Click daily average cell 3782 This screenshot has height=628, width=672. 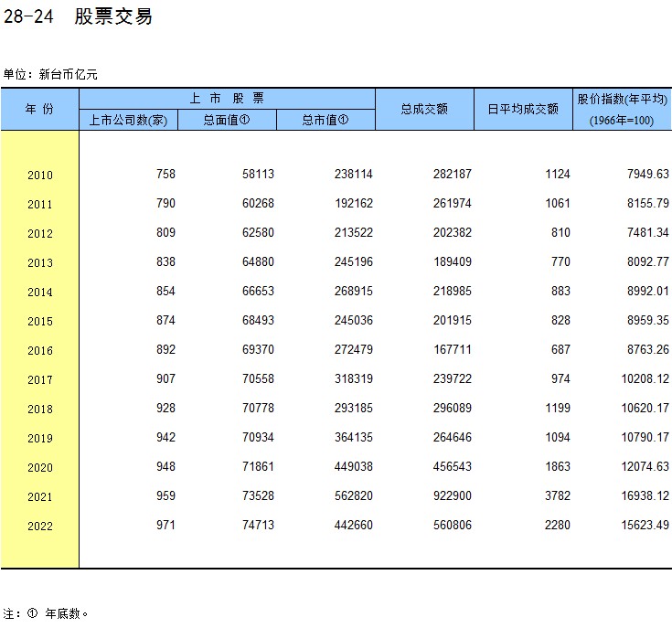point(558,495)
